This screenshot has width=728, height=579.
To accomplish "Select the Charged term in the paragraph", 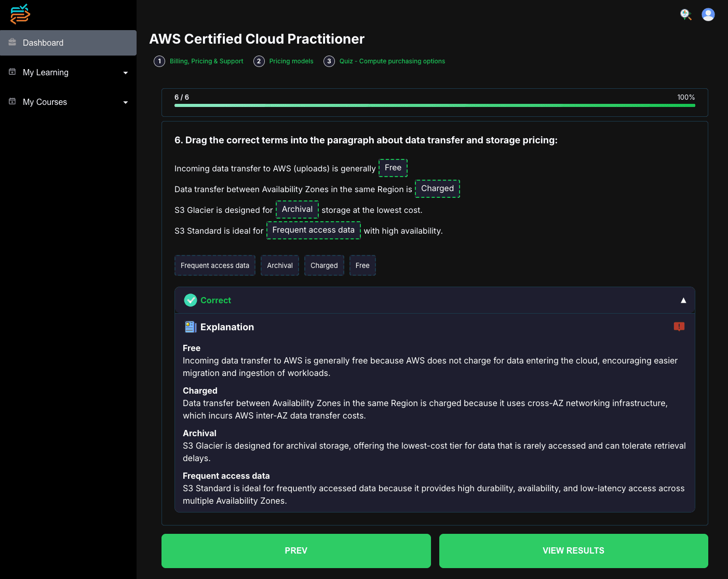I will (x=437, y=188).
